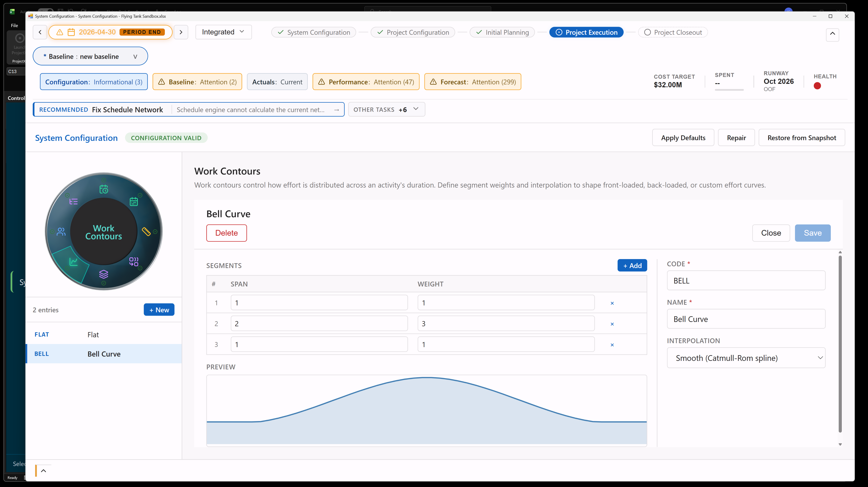Select the calendar schedule icon on the wheel
Viewport: 868px width, 487px height.
[134, 201]
